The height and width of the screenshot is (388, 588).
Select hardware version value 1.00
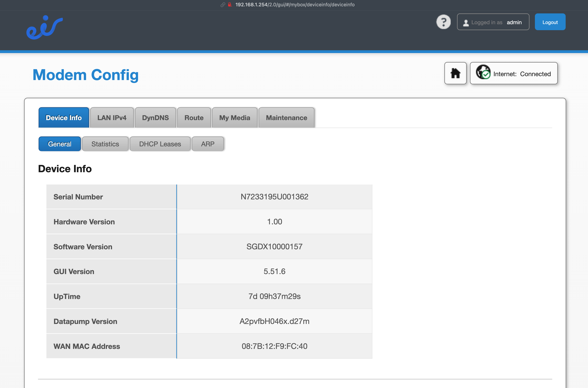275,222
